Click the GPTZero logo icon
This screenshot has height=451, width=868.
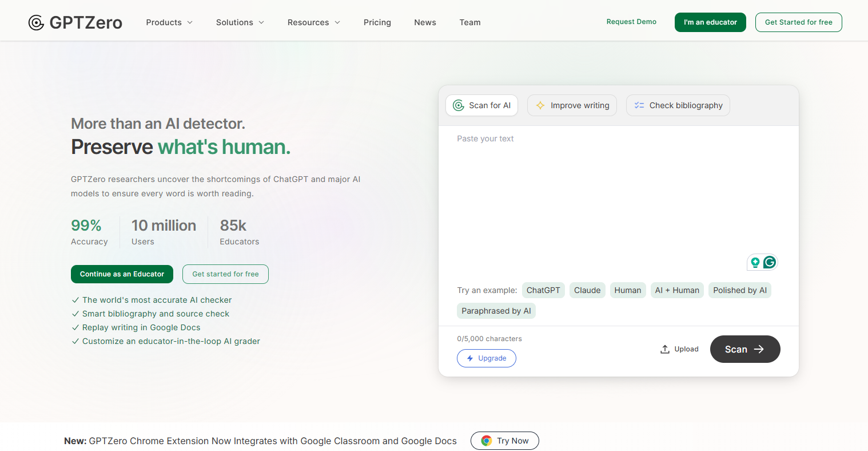click(35, 22)
